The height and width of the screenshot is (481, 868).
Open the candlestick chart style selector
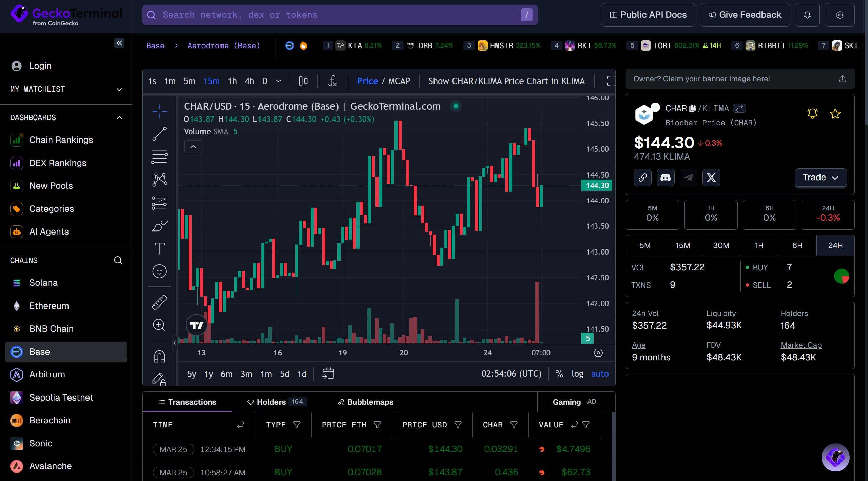click(x=303, y=81)
